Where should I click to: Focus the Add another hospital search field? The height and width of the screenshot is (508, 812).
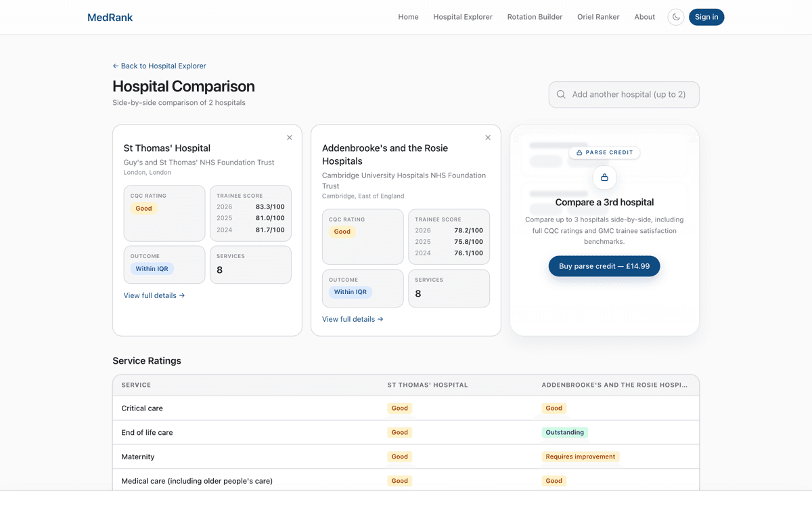(x=624, y=94)
